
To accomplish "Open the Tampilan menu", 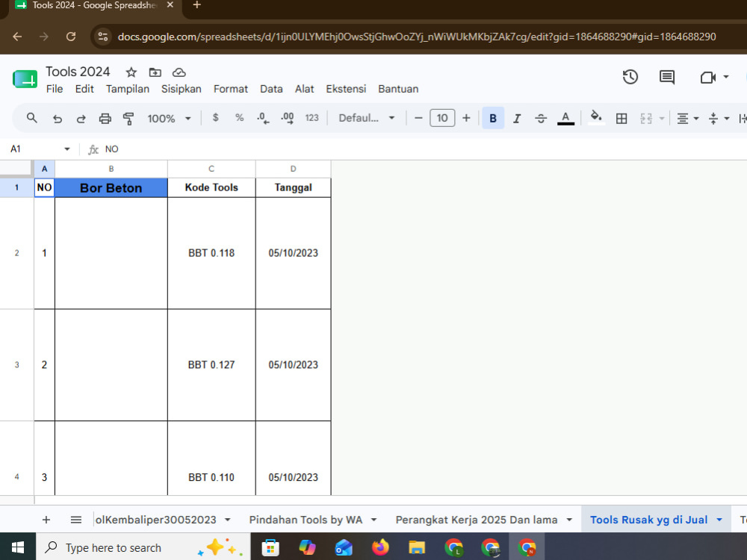I will point(128,89).
